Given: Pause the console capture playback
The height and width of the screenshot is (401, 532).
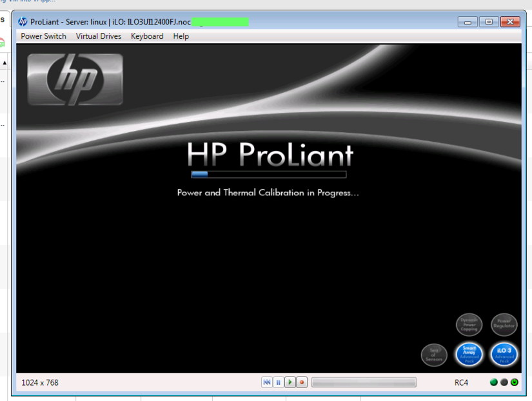Looking at the screenshot, I should (x=279, y=382).
